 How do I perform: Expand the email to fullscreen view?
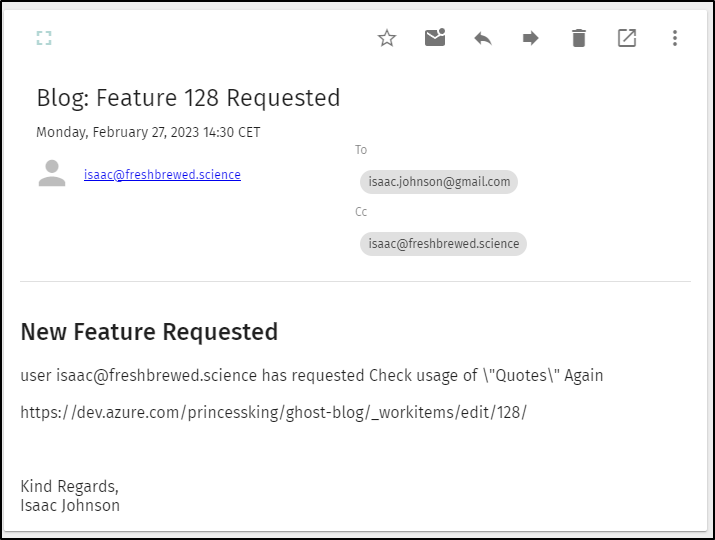click(x=44, y=38)
